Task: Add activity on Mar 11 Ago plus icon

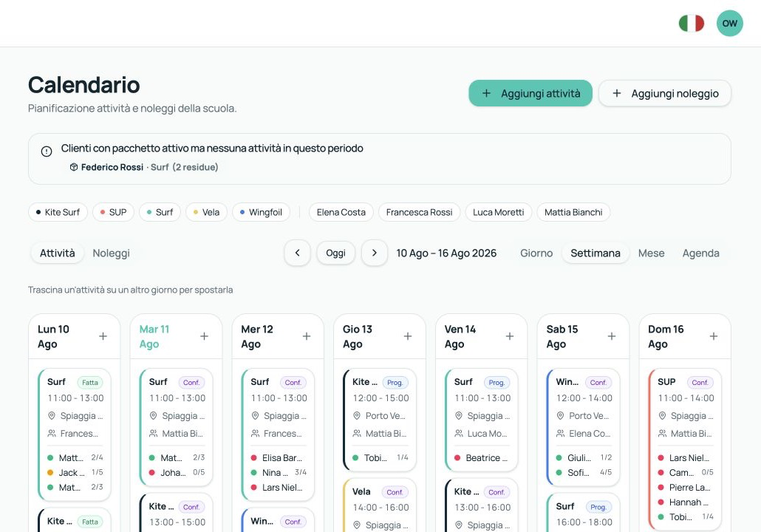Action: click(x=205, y=336)
